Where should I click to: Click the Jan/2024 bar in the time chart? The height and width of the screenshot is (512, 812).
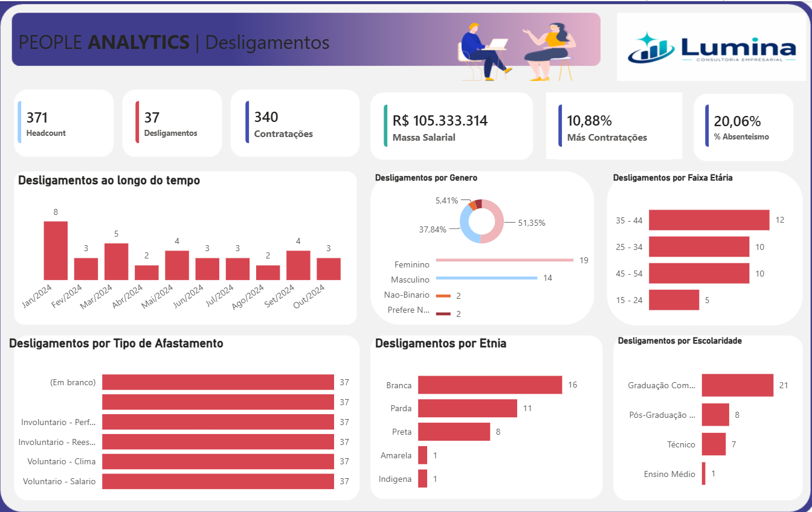click(56, 251)
